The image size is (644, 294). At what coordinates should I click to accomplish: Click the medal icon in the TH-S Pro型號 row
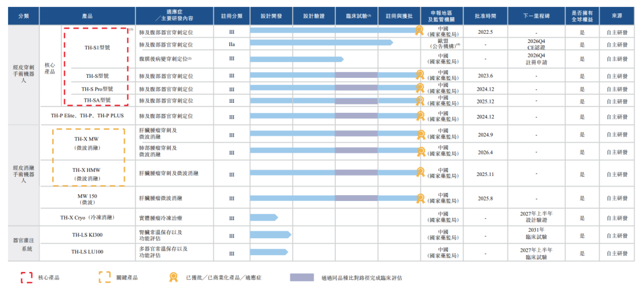coord(420,88)
